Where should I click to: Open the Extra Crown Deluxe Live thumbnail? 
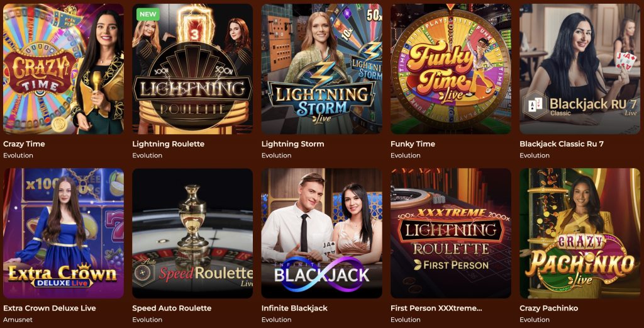[x=64, y=233]
